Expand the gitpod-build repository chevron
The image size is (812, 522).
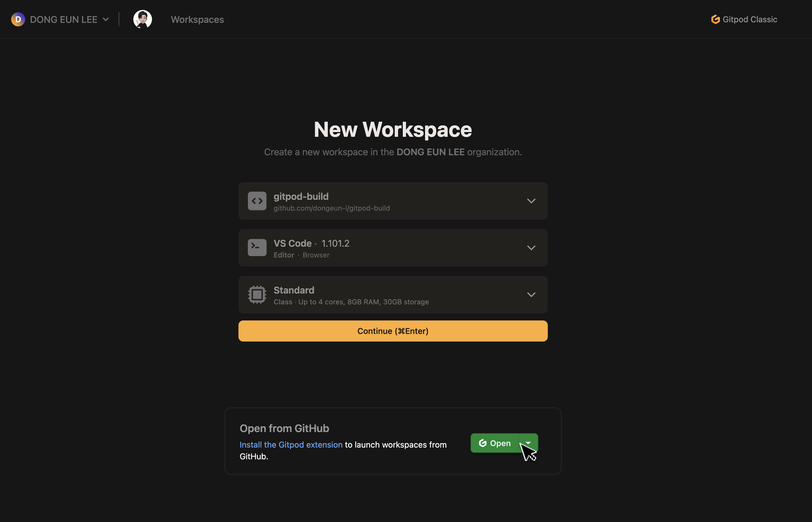[x=531, y=201]
